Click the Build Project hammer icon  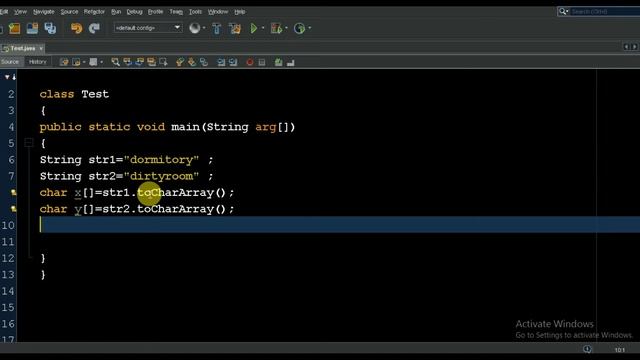click(217, 28)
